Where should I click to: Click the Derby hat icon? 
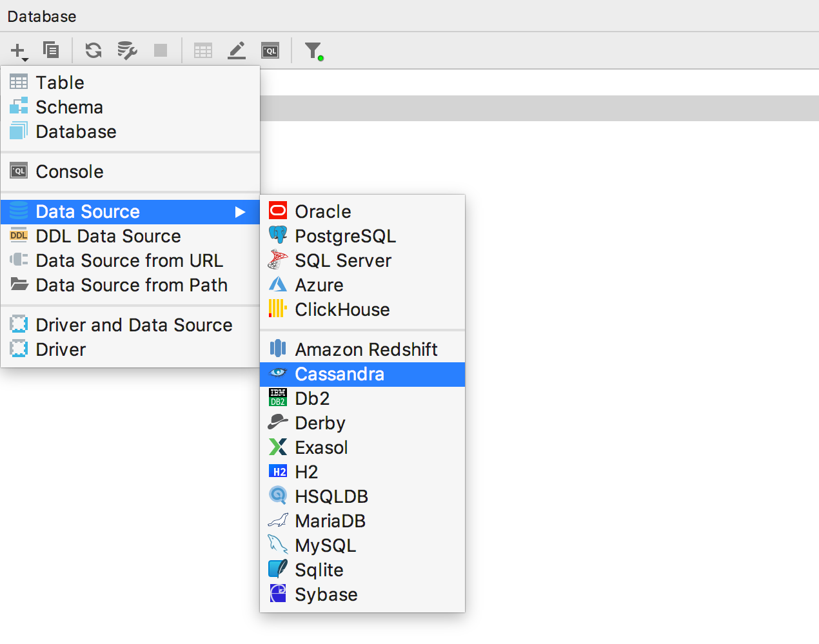278,422
